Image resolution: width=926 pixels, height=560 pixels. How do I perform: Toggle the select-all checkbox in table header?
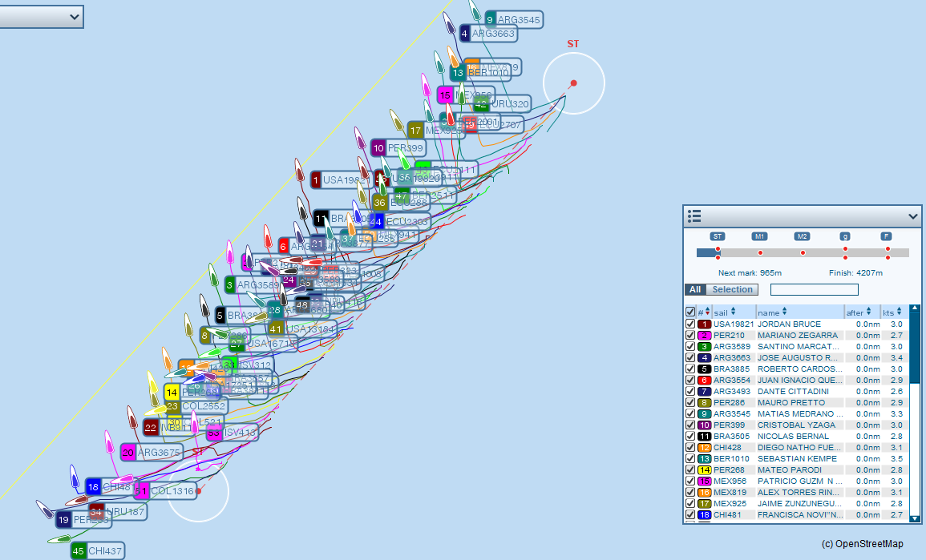[x=690, y=312]
